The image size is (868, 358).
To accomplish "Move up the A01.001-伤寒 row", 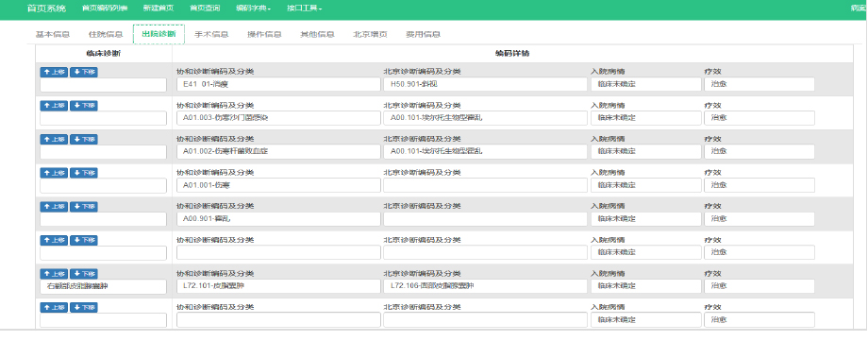I will 54,173.
